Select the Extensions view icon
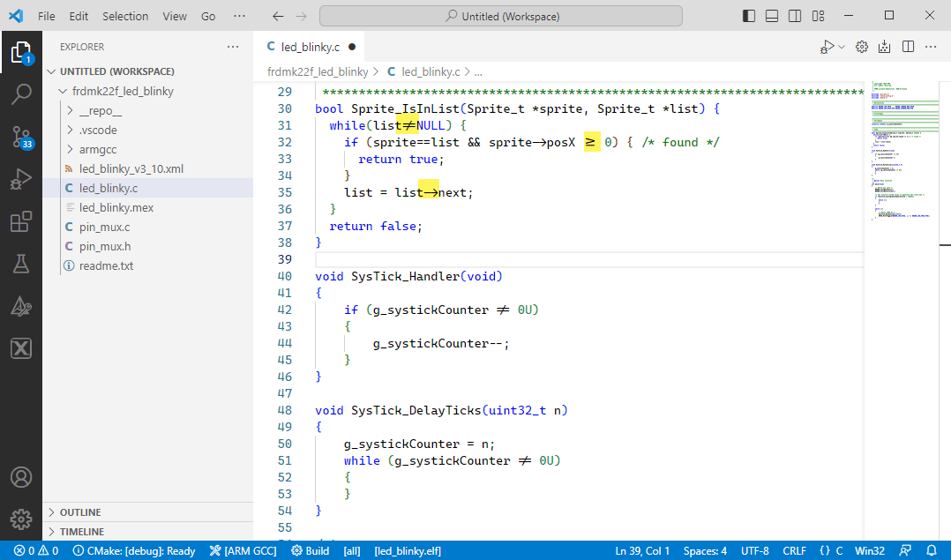This screenshot has width=951, height=560. [21, 221]
